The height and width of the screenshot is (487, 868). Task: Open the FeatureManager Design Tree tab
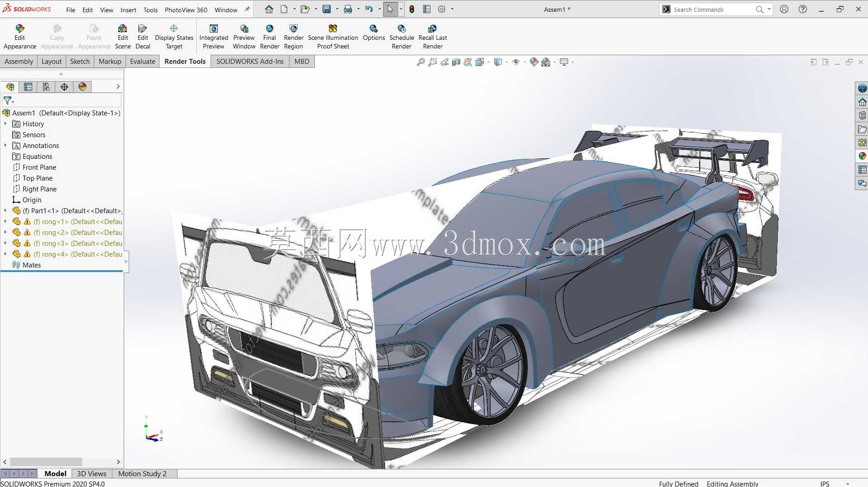(x=10, y=87)
